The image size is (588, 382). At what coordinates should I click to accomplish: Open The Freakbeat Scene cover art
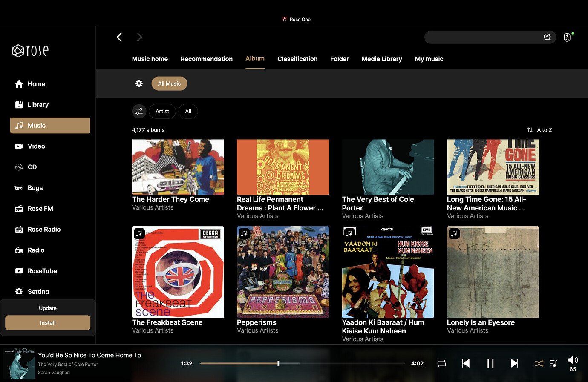(x=178, y=272)
